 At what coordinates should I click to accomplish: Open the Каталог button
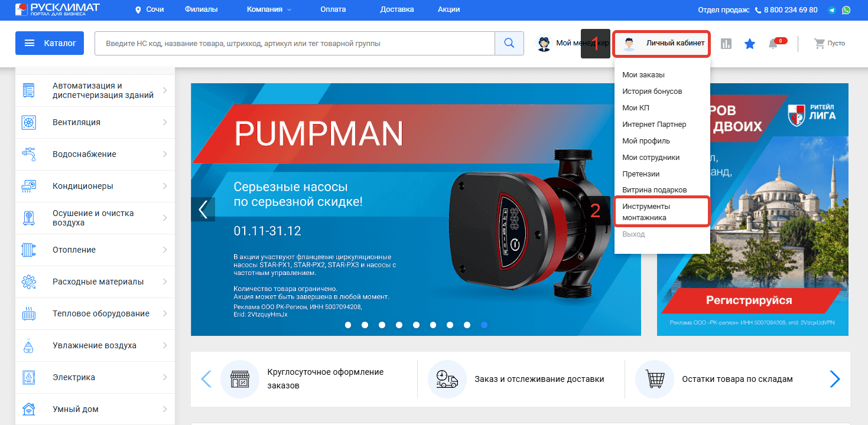tap(50, 43)
